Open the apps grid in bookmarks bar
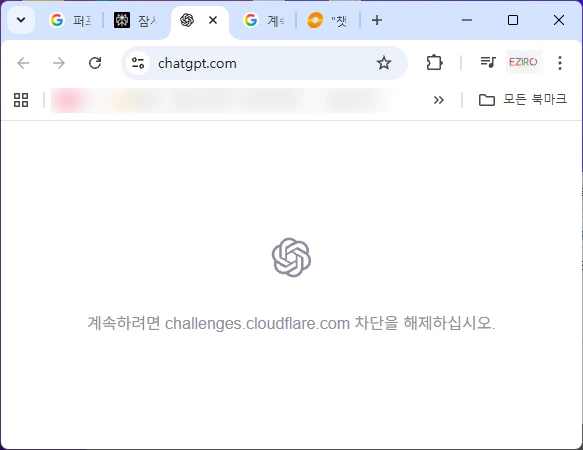 (x=21, y=100)
